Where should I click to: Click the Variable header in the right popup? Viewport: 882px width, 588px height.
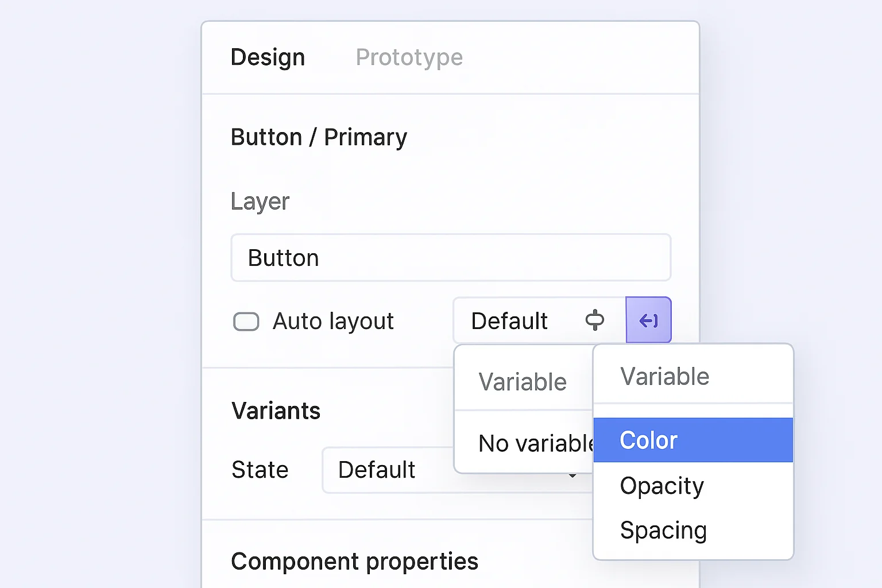pos(665,377)
